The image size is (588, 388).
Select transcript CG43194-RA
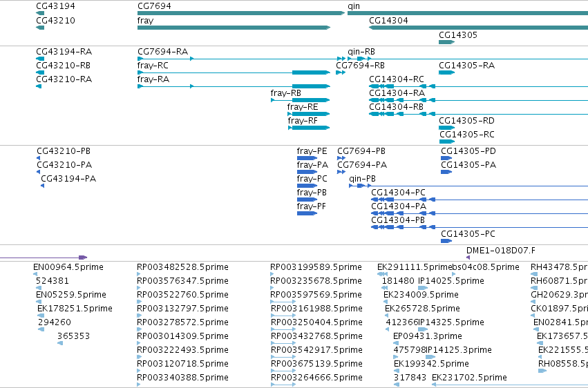point(40,59)
